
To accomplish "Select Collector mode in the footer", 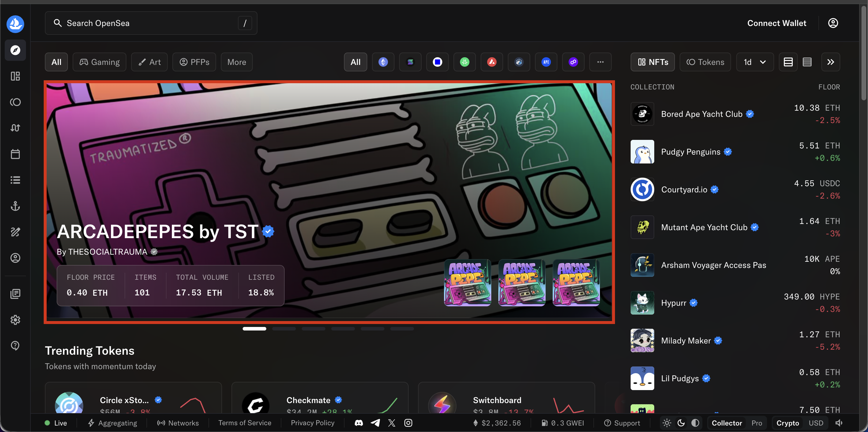I will point(727,423).
